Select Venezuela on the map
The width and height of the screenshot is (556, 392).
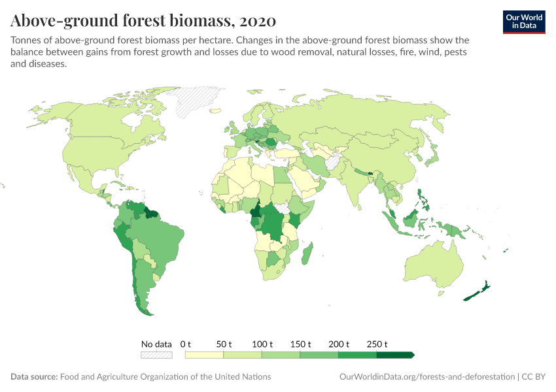tap(137, 208)
